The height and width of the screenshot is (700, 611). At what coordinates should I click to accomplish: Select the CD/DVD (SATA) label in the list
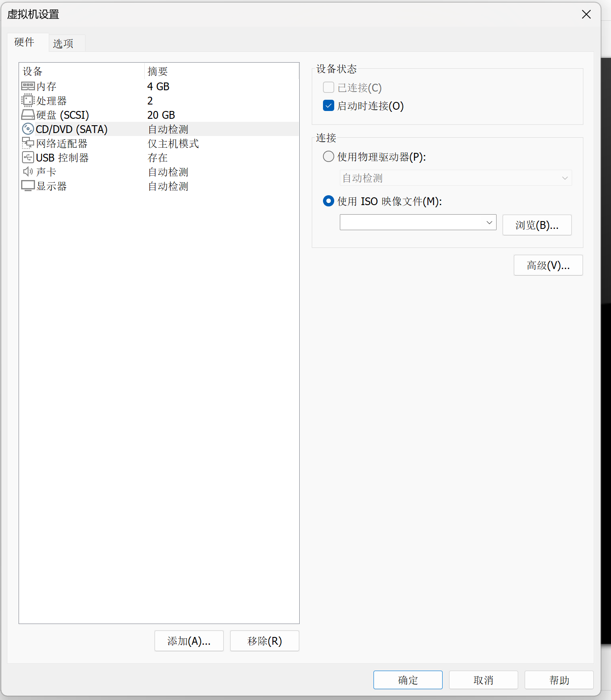(72, 129)
